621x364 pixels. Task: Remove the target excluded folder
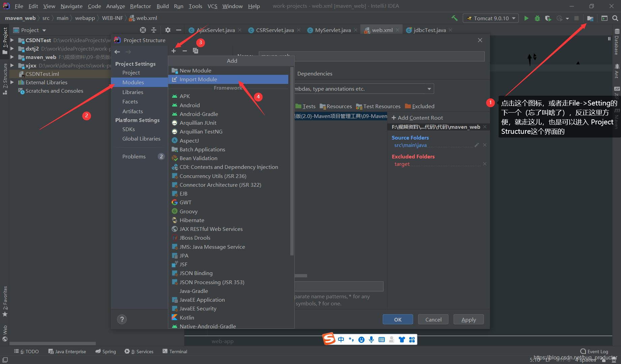[485, 164]
